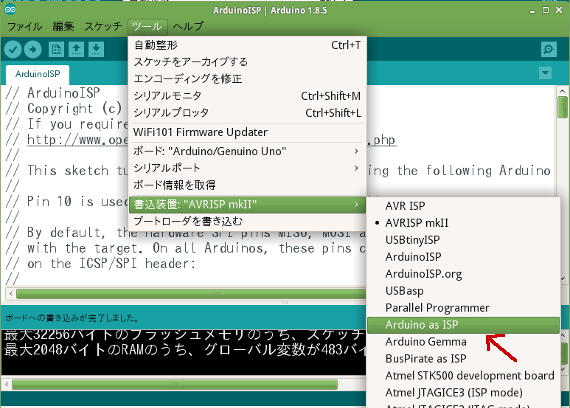Open シリアルプロッタ from the menu

pyautogui.click(x=247, y=113)
